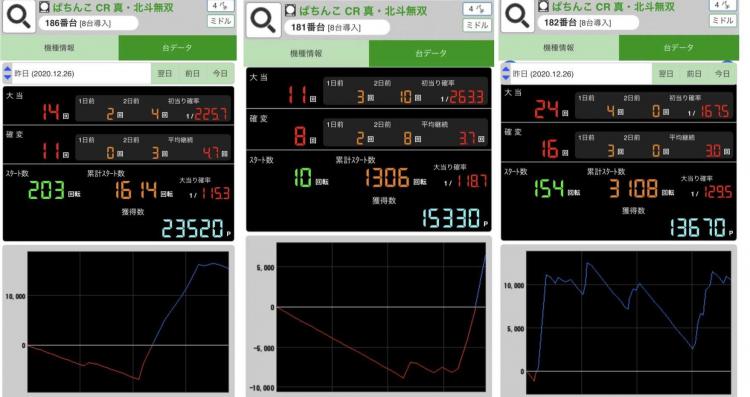Viewport: 750px width, 397px height.
Task: Click the small machine icon beside the 186 title
Action: 44,7
